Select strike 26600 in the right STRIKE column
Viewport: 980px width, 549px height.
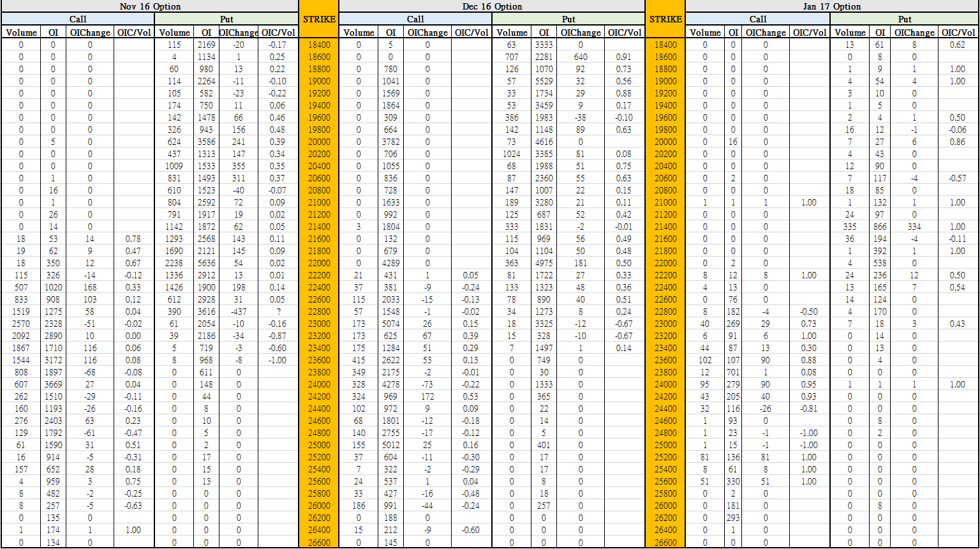click(665, 543)
